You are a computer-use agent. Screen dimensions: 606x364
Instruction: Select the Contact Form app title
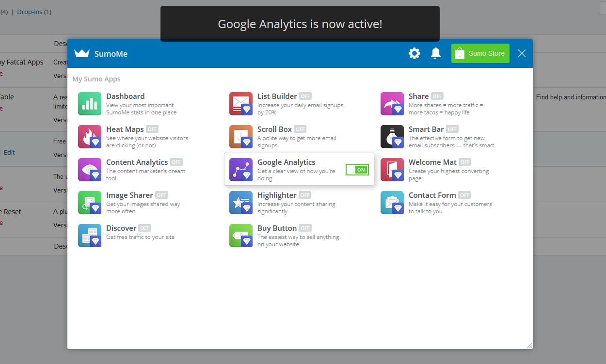pyautogui.click(x=432, y=195)
